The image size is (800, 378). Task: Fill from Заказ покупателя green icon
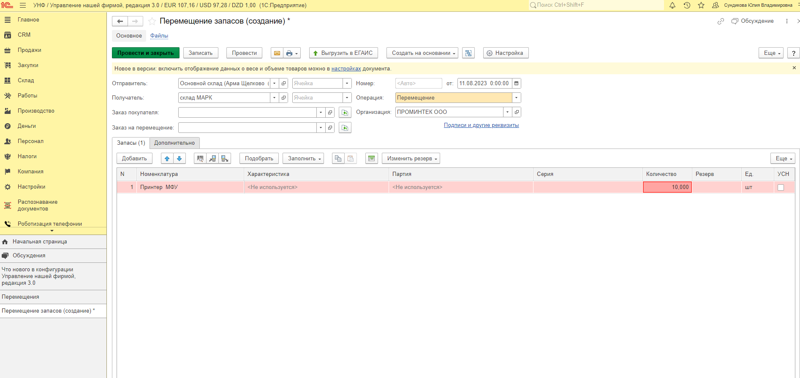345,112
